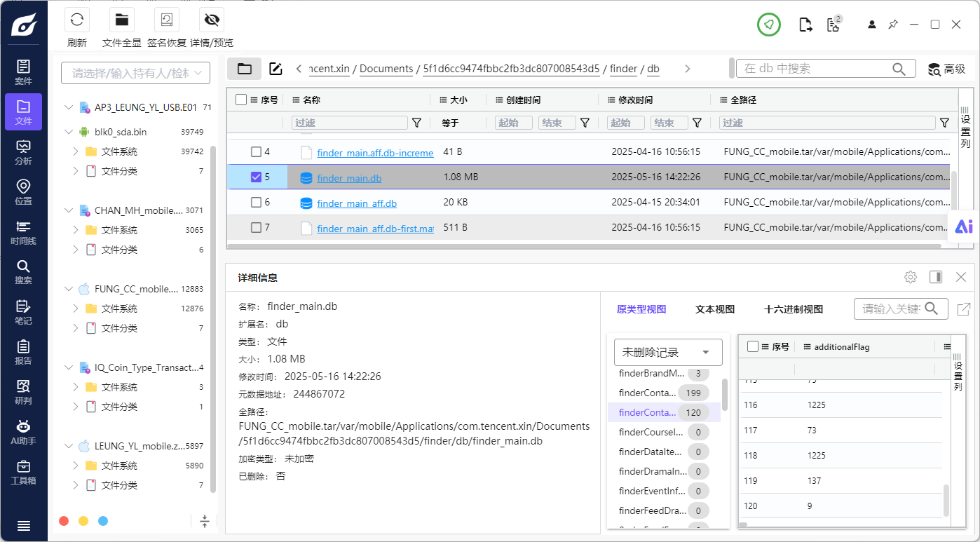Open 搜索 from the left sidebar
The height and width of the screenshot is (542, 980).
23,272
